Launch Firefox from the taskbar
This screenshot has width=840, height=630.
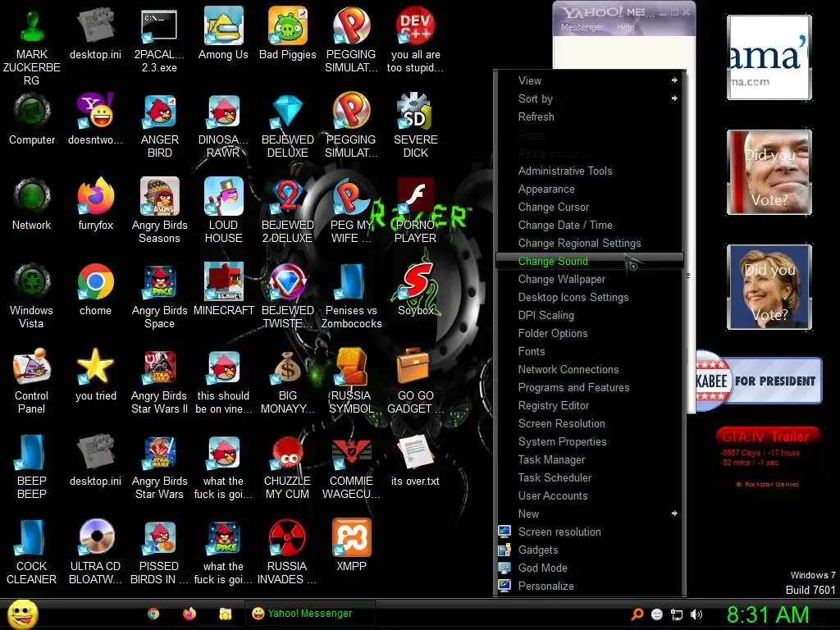pyautogui.click(x=189, y=614)
